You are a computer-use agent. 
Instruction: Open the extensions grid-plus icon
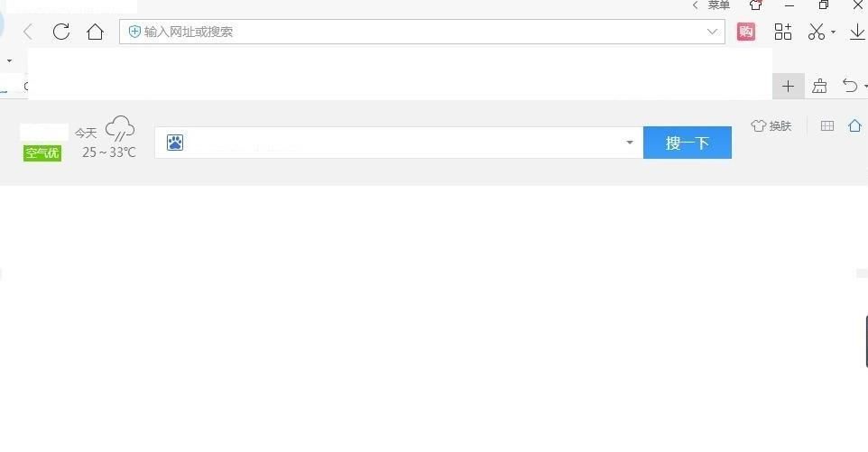[783, 32]
